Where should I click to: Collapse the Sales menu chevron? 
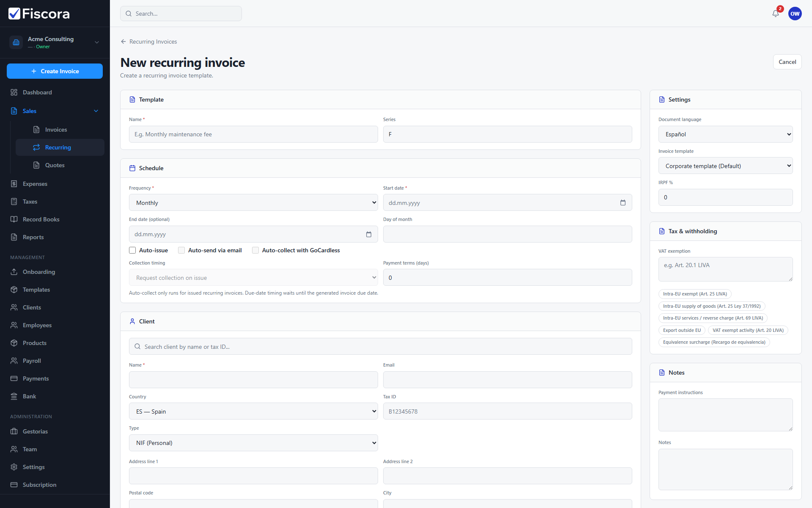pos(96,111)
